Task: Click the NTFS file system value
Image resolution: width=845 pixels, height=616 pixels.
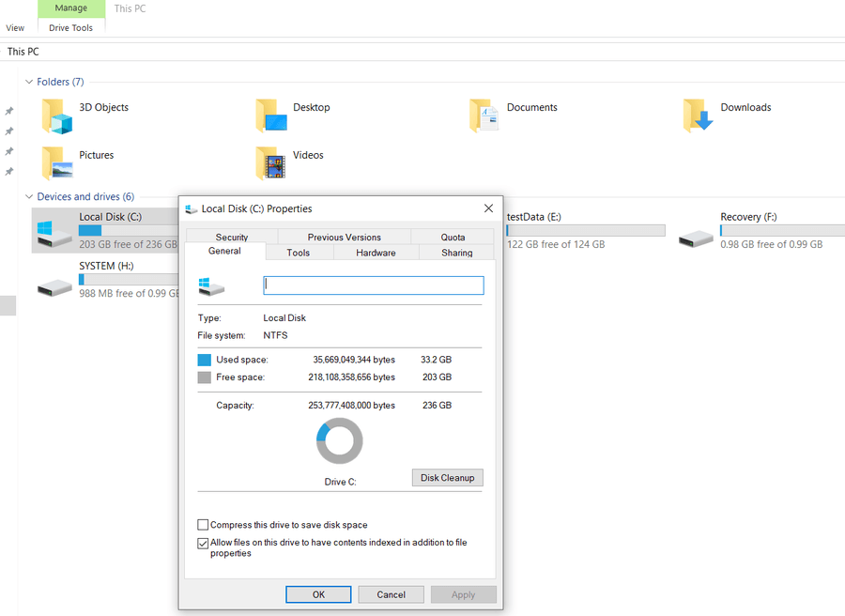Action: pyautogui.click(x=275, y=335)
